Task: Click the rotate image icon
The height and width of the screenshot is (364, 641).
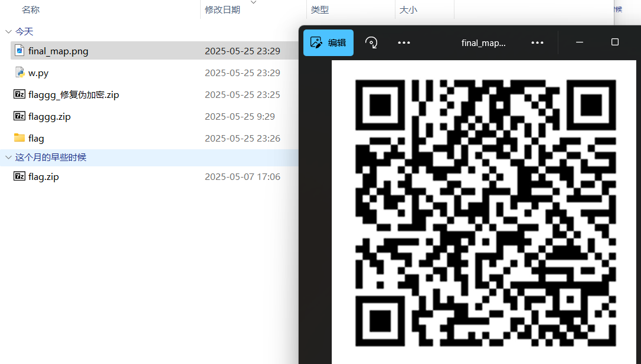Action: 371,42
